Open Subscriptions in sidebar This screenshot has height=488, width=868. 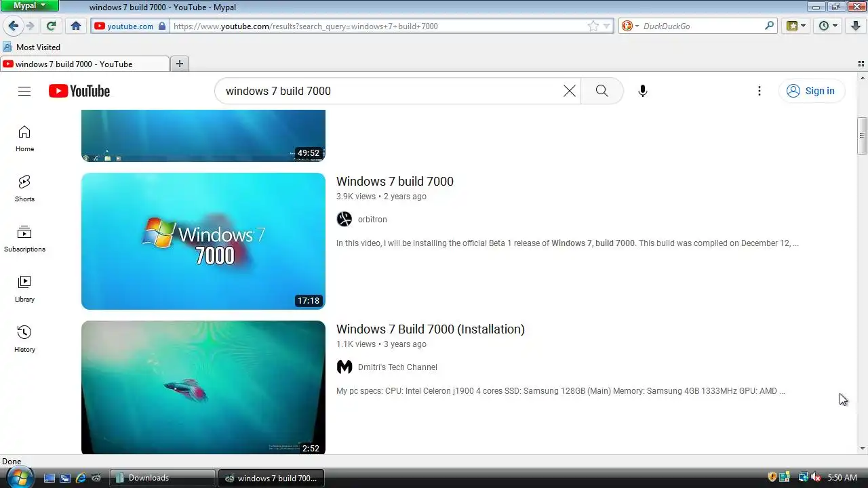pos(24,239)
